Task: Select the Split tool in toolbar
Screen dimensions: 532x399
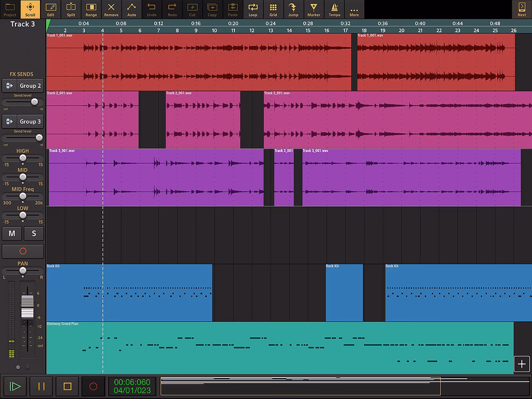Action: [x=71, y=9]
